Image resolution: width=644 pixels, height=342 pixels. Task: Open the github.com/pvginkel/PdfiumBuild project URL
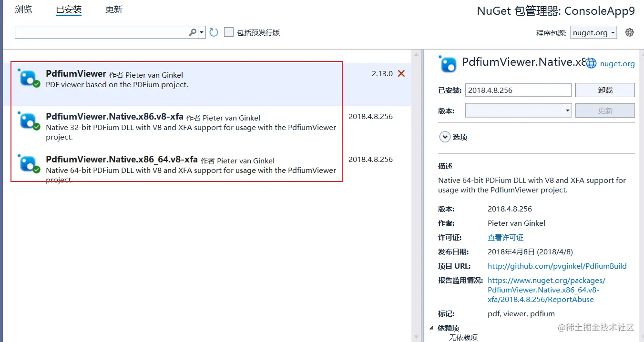point(557,266)
